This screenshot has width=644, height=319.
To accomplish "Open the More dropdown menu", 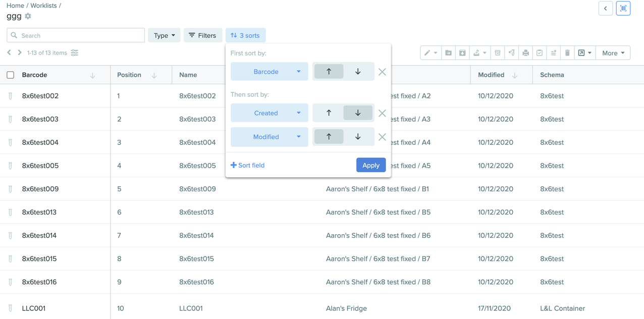I will [x=613, y=53].
